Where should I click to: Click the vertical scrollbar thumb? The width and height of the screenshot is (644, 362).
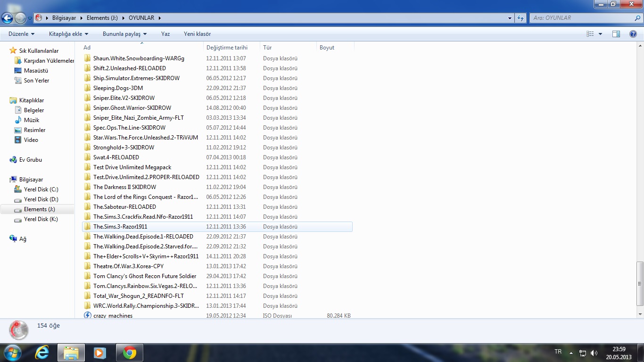pos(640,283)
